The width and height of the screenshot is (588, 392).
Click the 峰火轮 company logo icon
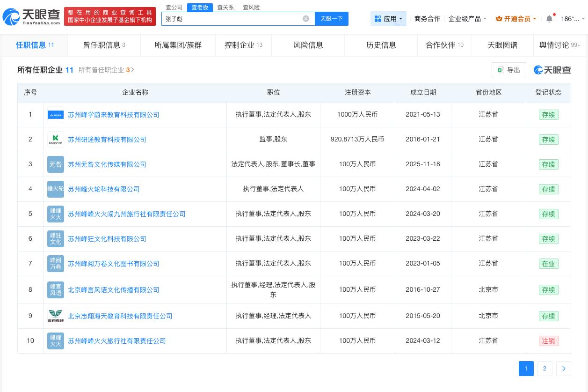click(x=56, y=189)
